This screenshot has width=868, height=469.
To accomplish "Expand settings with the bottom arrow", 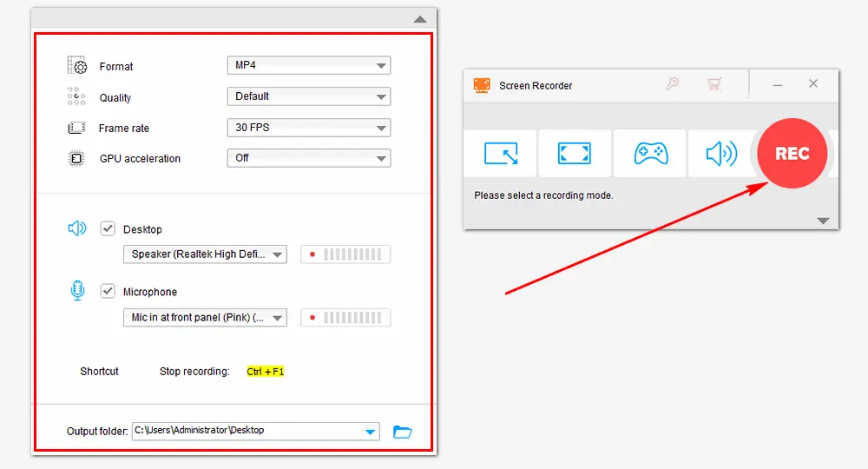I will click(823, 221).
